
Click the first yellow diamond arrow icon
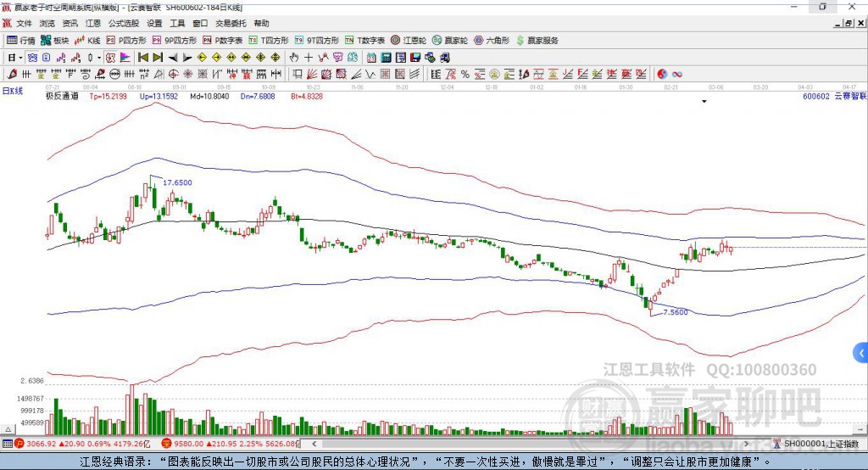[x=202, y=58]
